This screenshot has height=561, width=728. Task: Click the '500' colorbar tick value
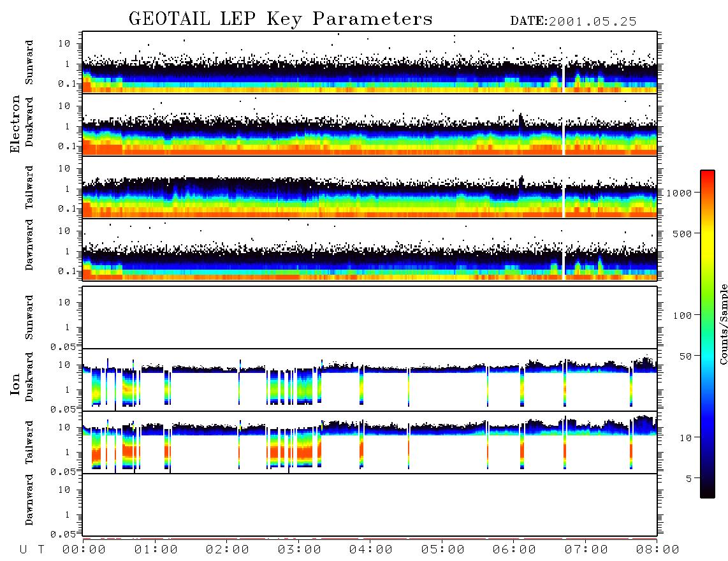point(683,234)
